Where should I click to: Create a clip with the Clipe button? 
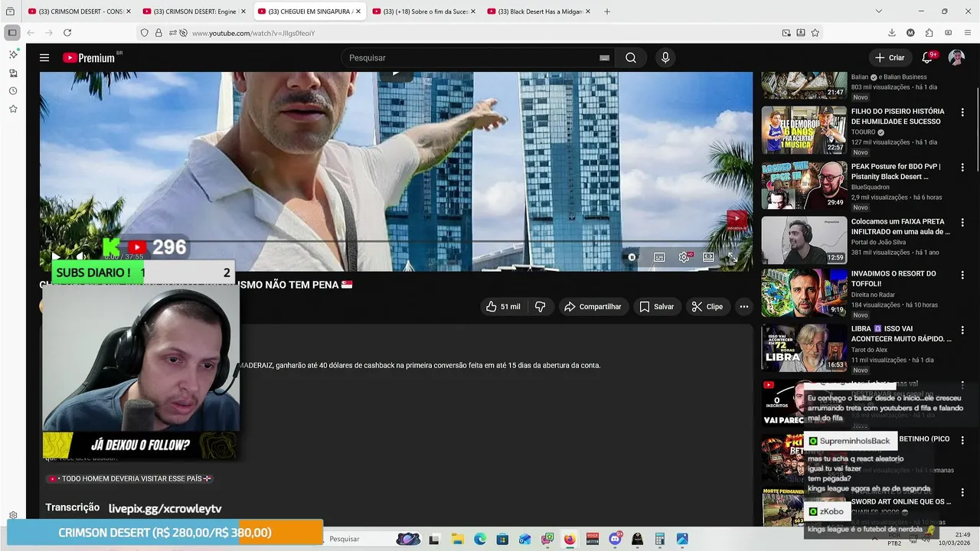coord(707,306)
